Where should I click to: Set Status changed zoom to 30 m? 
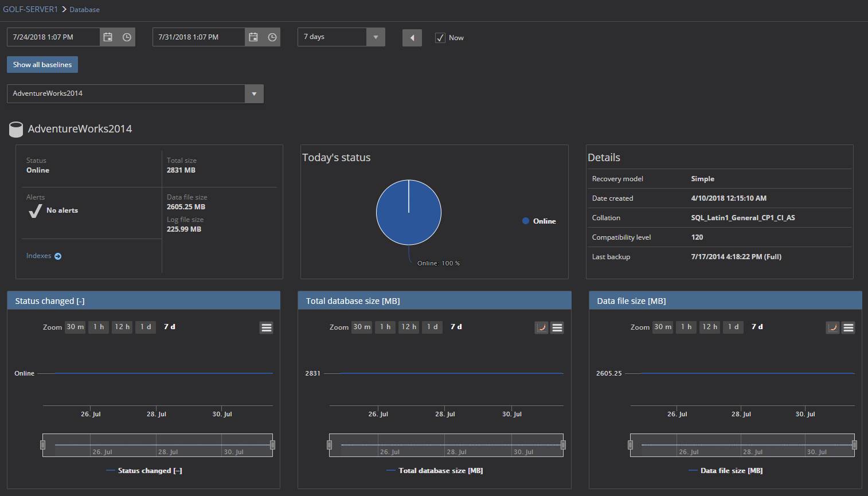click(x=75, y=327)
